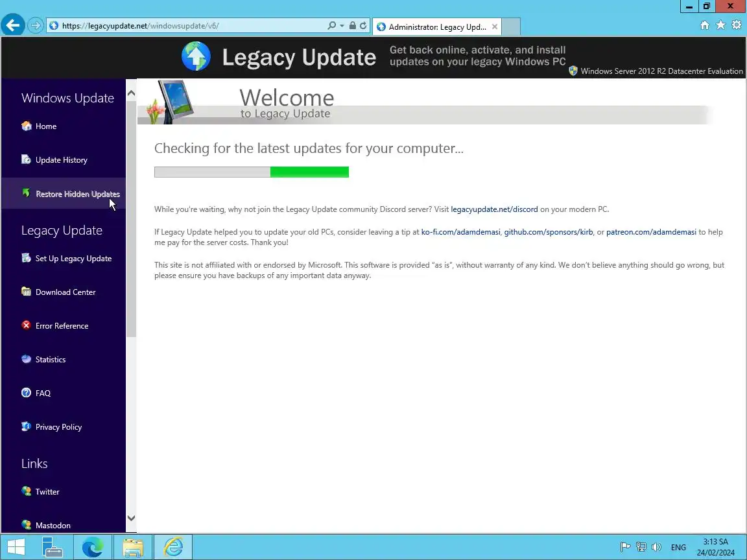Open Favorites with the star icon
The height and width of the screenshot is (560, 747).
(721, 25)
